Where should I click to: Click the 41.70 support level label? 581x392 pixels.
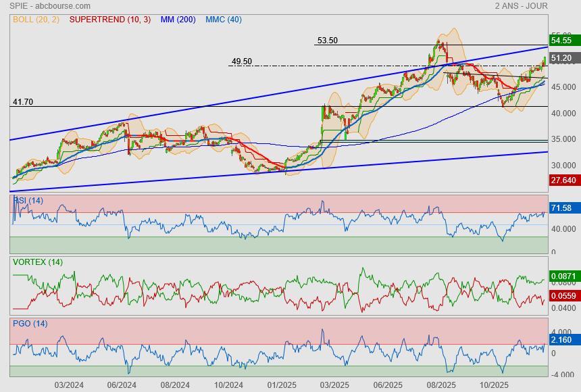(23, 102)
